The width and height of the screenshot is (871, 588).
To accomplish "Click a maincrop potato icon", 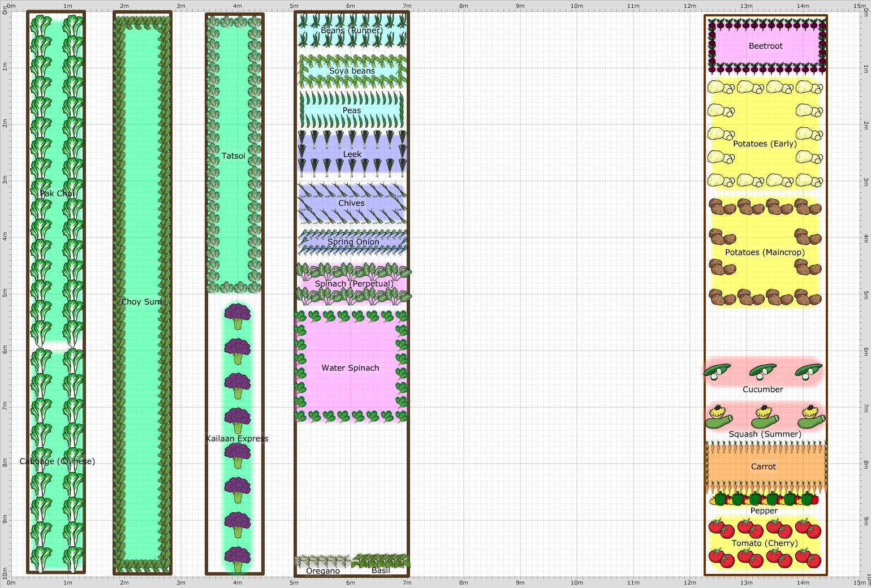I will click(720, 207).
